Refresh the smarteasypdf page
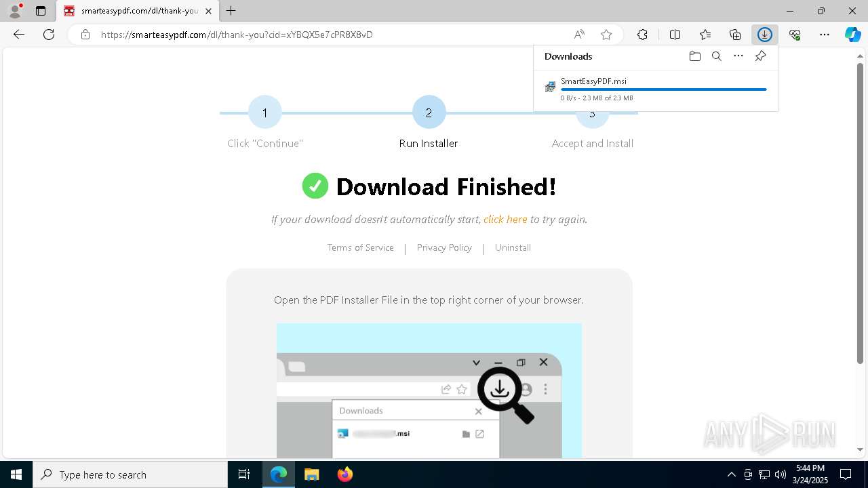Screen dimensions: 868x488 pos(49,35)
